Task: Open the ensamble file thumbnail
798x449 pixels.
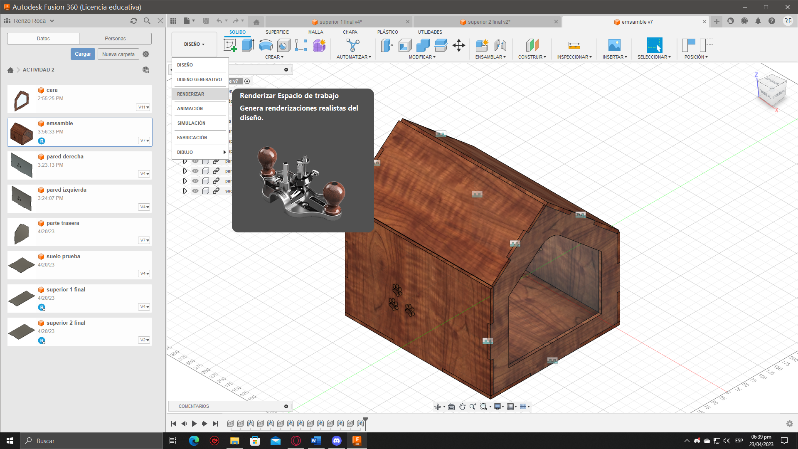Action: click(x=19, y=131)
